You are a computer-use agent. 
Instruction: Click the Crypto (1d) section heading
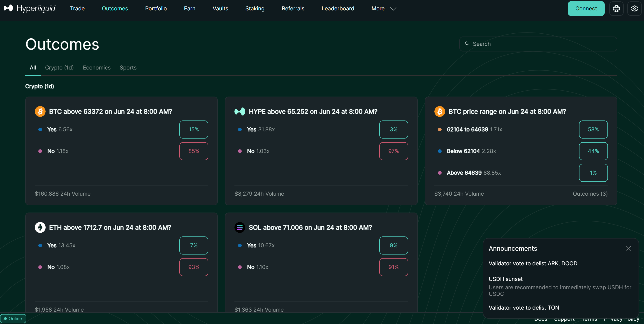39,86
